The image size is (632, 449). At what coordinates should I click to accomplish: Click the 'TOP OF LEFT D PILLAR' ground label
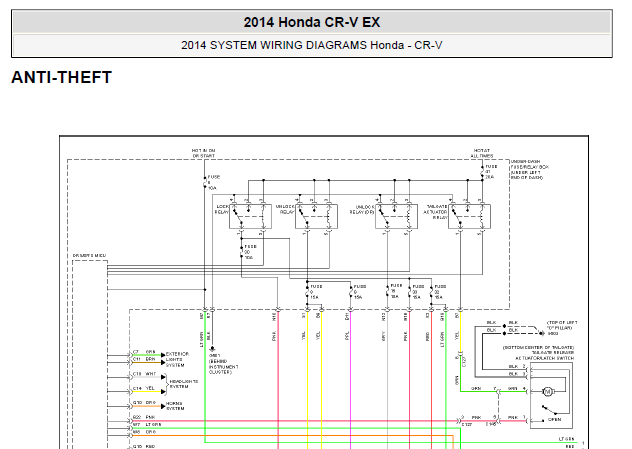(x=562, y=328)
